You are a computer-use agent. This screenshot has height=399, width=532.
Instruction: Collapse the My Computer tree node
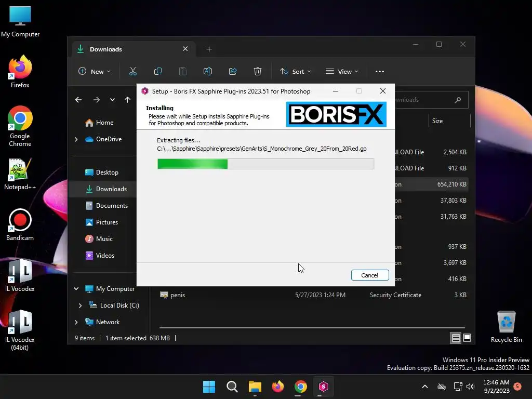(x=76, y=289)
